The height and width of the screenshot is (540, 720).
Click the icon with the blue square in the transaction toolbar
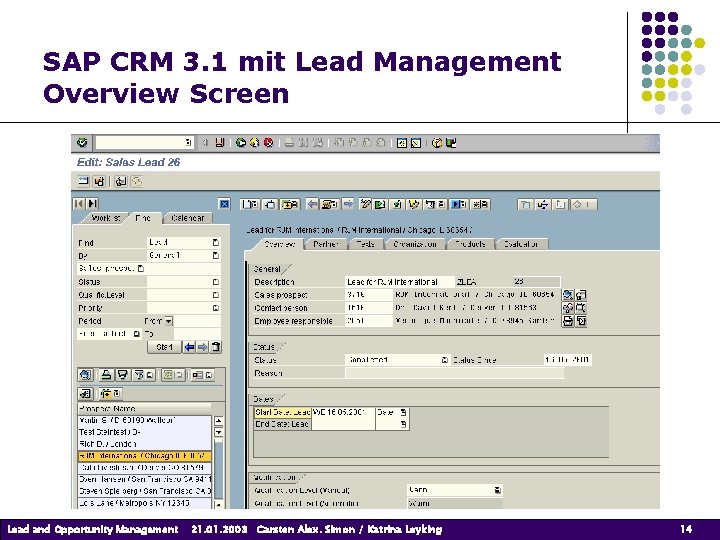click(x=459, y=204)
